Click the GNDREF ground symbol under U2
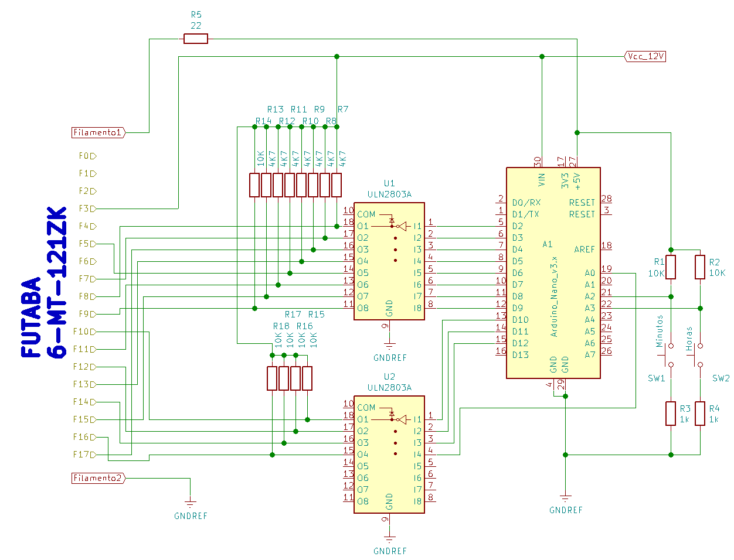The height and width of the screenshot is (560, 734). [x=389, y=538]
